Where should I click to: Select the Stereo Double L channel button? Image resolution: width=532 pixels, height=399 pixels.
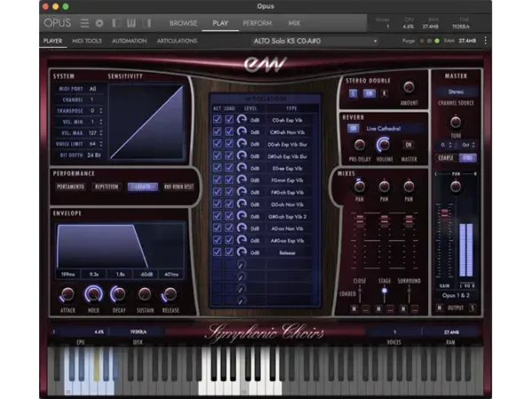coord(353,93)
